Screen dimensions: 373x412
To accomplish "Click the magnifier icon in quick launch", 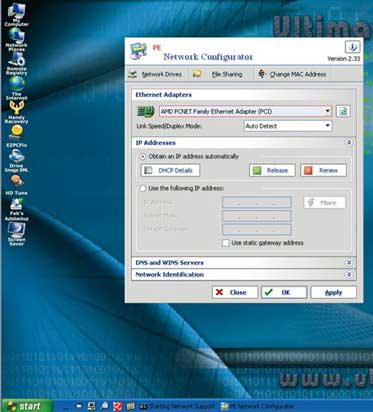I will coord(104,406).
